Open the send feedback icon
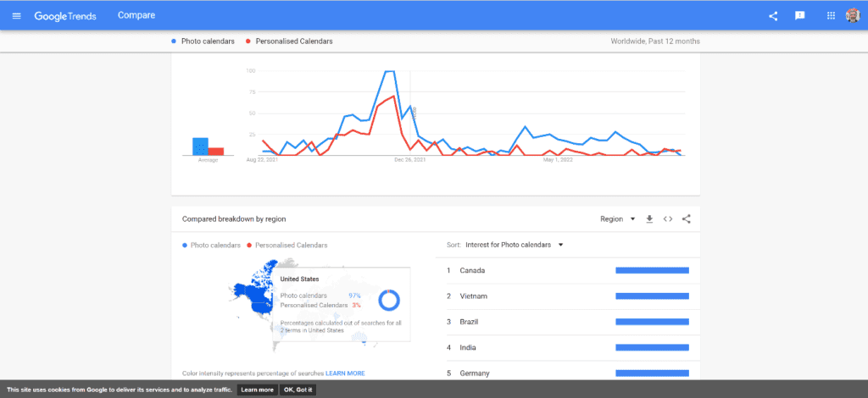This screenshot has width=868, height=398. click(x=799, y=15)
